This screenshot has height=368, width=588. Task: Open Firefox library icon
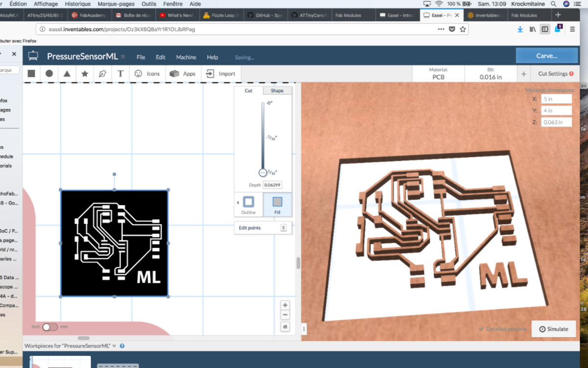(533, 29)
